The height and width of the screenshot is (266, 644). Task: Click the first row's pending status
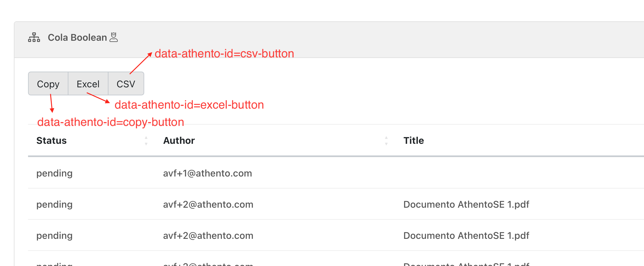55,173
